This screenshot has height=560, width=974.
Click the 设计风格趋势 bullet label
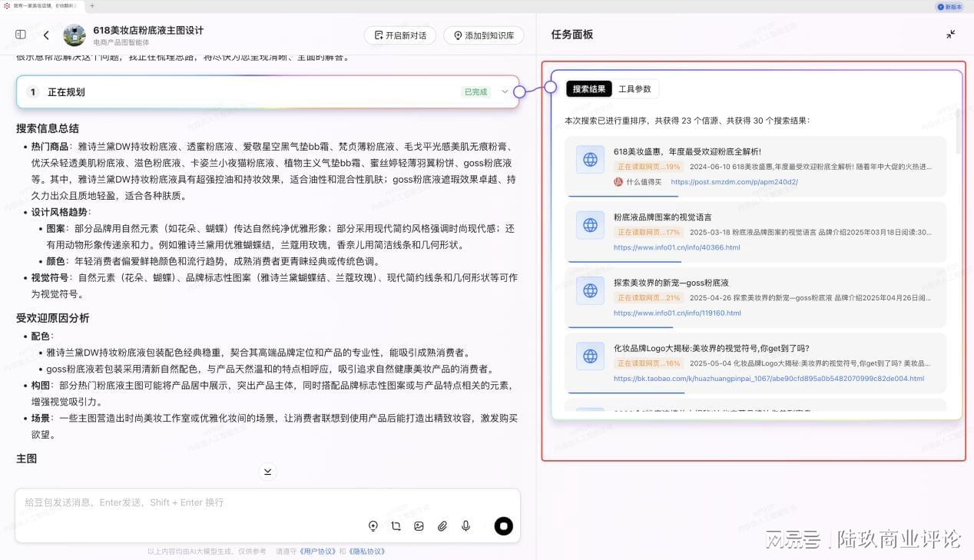click(60, 212)
